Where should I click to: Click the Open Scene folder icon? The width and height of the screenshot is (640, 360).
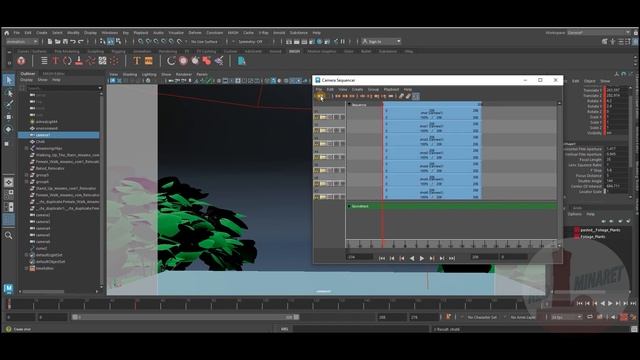(58, 42)
